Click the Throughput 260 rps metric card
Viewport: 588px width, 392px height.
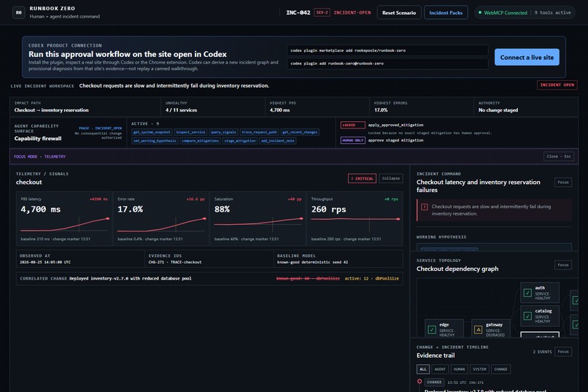(x=355, y=219)
